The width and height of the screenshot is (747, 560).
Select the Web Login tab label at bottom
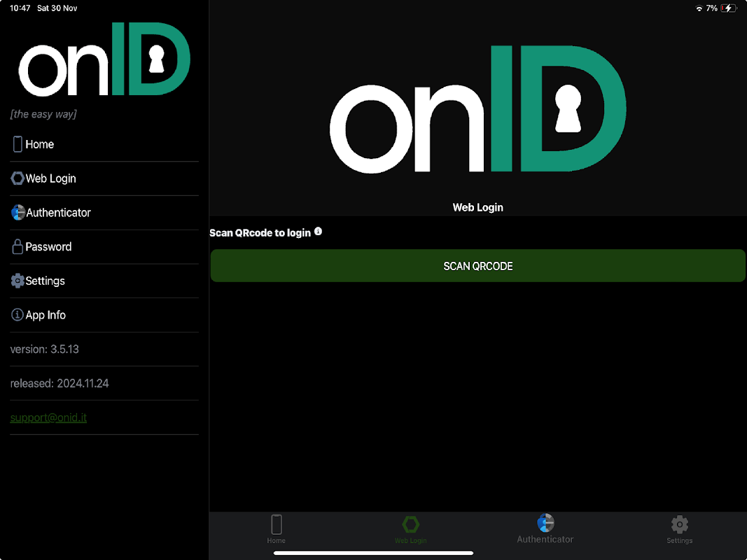click(411, 540)
